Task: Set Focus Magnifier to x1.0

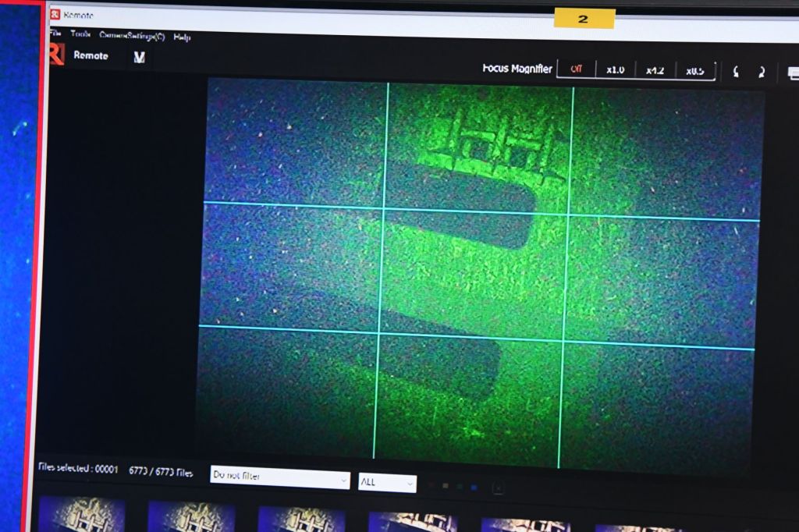Action: pyautogui.click(x=616, y=69)
